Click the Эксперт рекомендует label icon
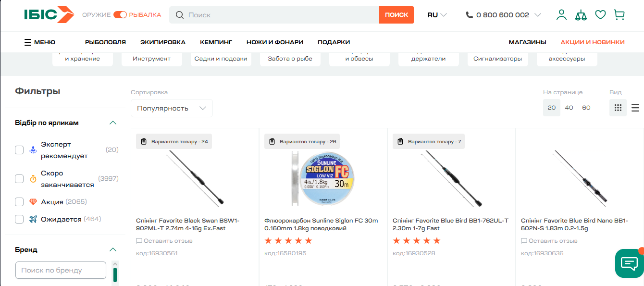 33,150
